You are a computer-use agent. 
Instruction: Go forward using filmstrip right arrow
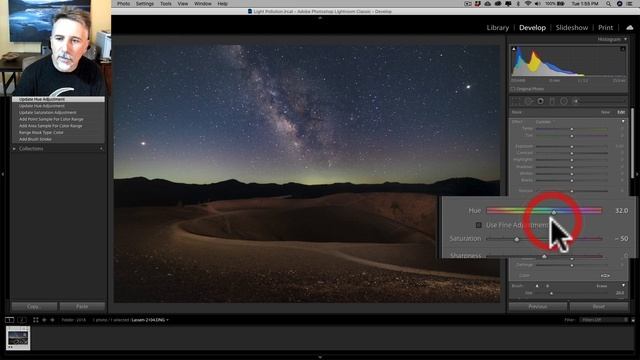coord(52,320)
